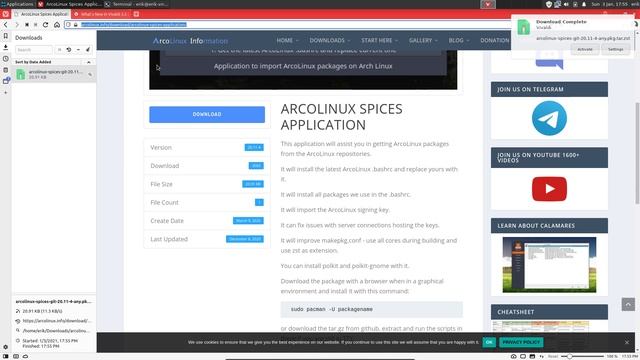This screenshot has height=360, width=640.
Task: Expand the BLOG menu in the site navigation
Action: point(459,40)
